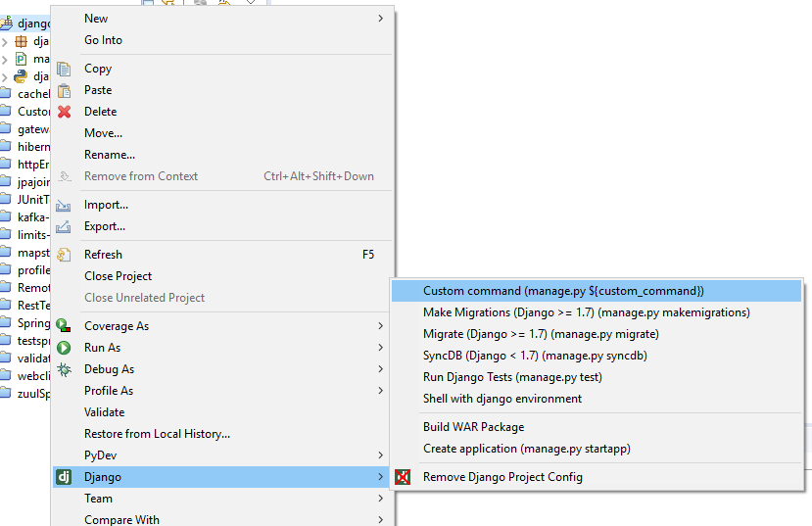Choose Migrate (manage.py migrate)
This screenshot has width=812, height=526.
597,334
